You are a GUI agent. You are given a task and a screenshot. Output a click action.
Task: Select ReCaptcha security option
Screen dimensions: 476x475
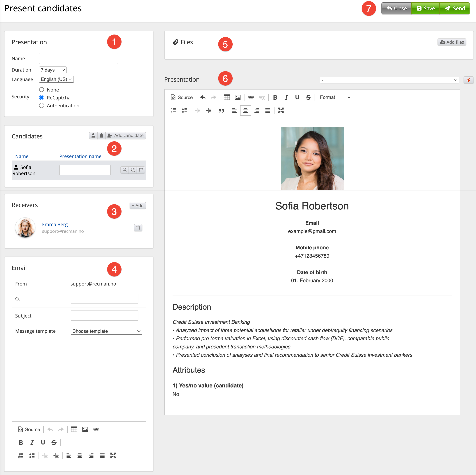[42, 98]
